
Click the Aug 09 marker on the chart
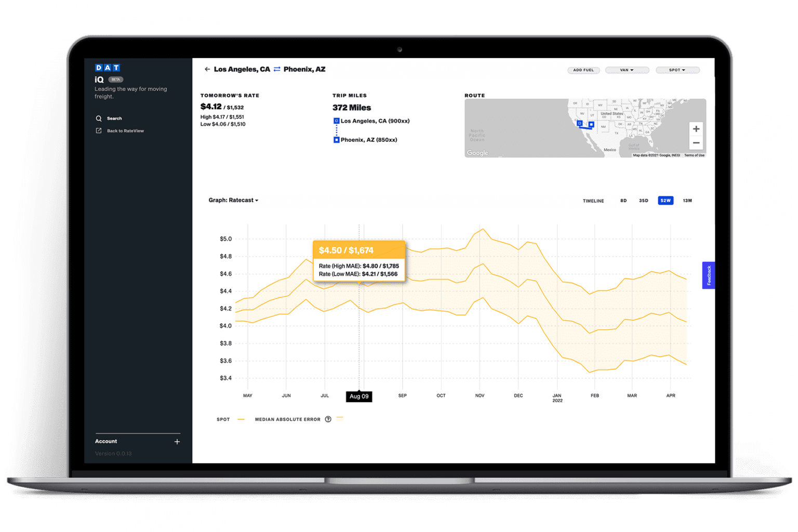358,396
